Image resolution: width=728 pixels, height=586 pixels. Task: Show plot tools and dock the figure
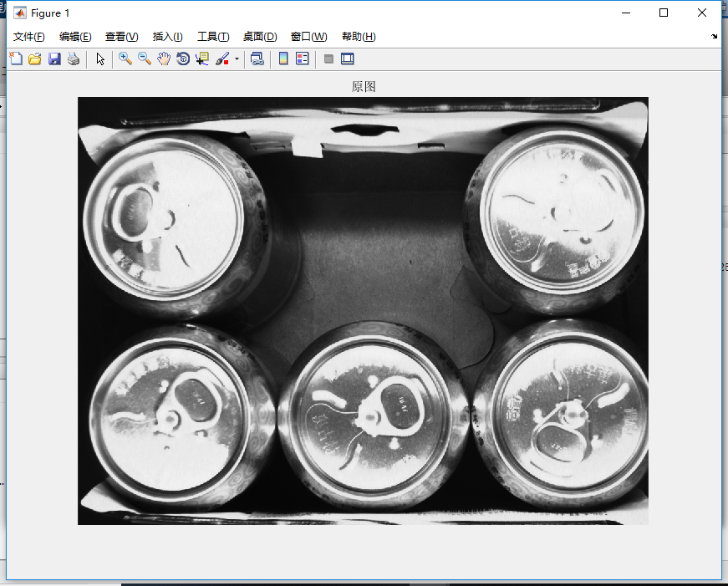348,59
